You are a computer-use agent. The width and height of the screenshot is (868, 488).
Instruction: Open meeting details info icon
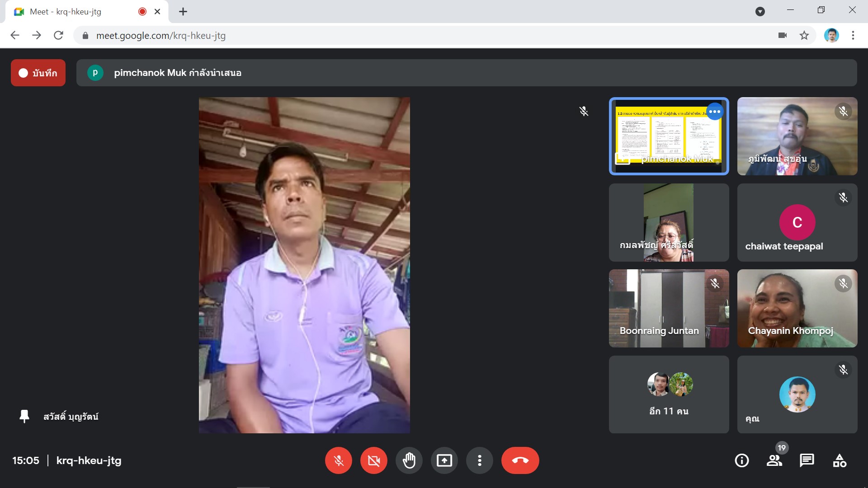point(741,460)
